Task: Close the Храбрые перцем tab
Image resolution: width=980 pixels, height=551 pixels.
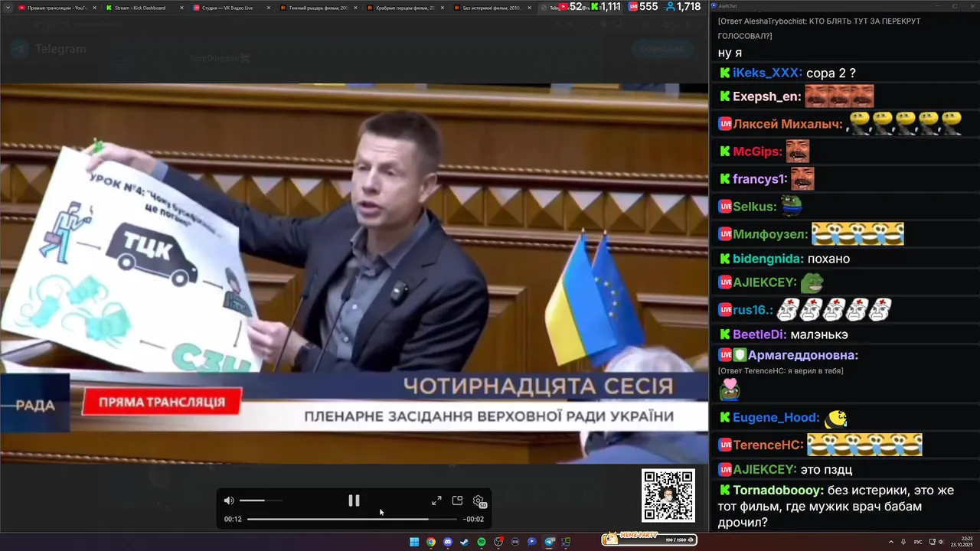Action: point(443,8)
